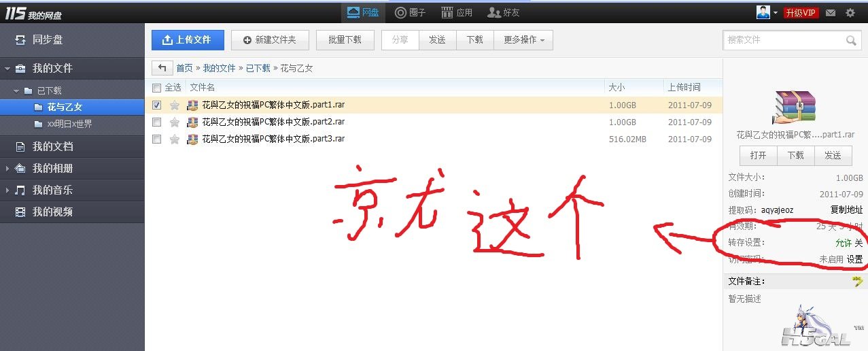The height and width of the screenshot is (351, 868).
Task: Star the part1.rar file
Action: [x=175, y=105]
